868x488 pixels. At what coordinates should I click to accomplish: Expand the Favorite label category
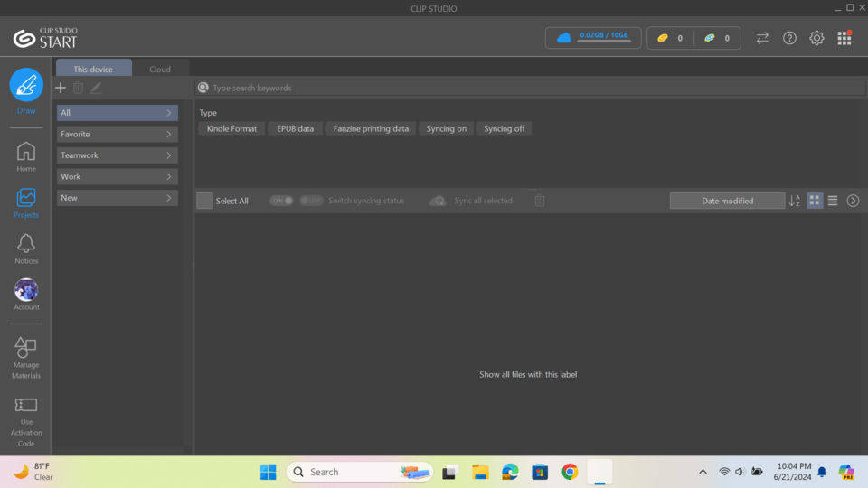[117, 134]
